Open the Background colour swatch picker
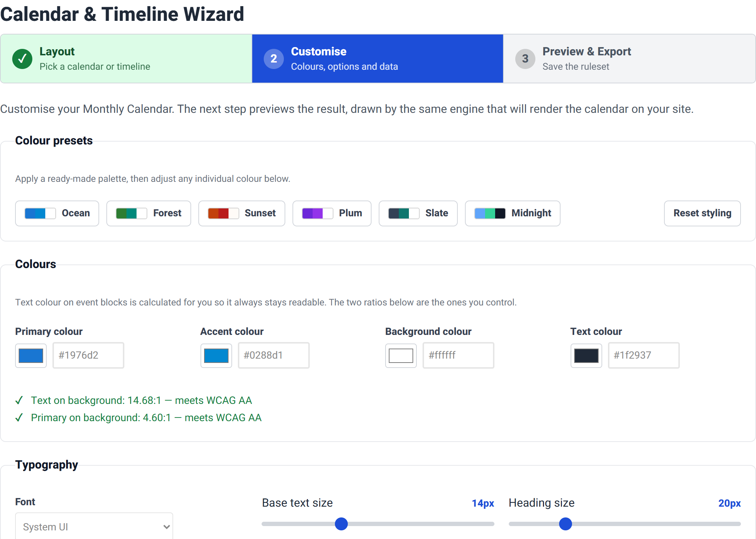This screenshot has width=756, height=539. 401,356
